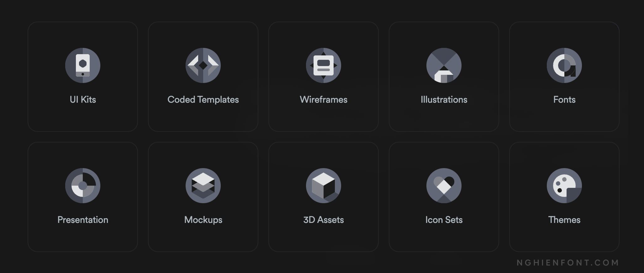The height and width of the screenshot is (273, 644).
Task: Click the Themes paint palette icon
Action: (564, 186)
